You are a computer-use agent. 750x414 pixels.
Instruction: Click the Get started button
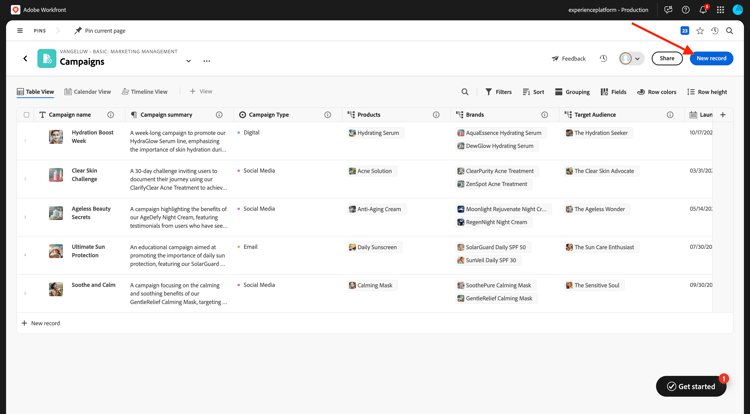691,386
